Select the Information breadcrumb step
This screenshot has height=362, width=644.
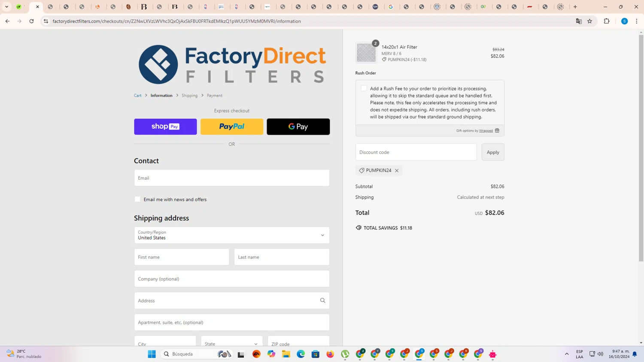pos(161,96)
